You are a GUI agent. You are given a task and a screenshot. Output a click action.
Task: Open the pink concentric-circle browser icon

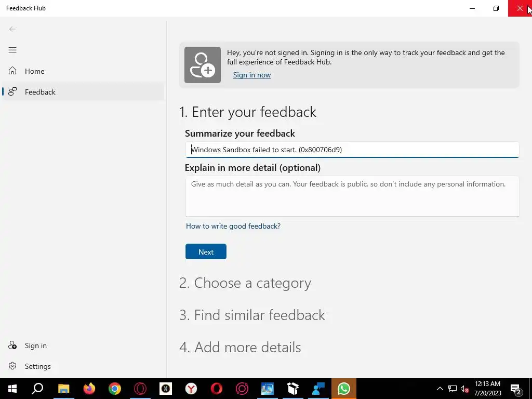pyautogui.click(x=242, y=389)
